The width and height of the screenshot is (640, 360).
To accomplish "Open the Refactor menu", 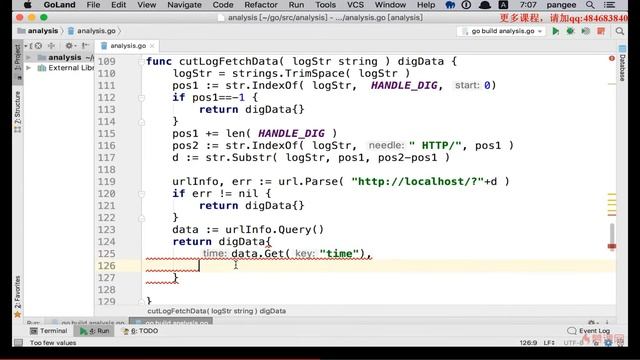I will click(x=261, y=5).
